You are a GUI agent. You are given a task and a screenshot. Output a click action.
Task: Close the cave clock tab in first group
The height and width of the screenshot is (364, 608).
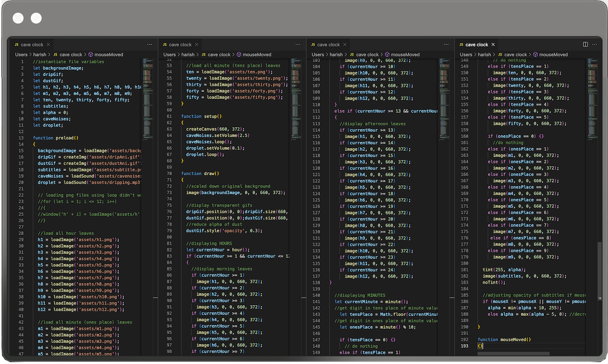(48, 44)
